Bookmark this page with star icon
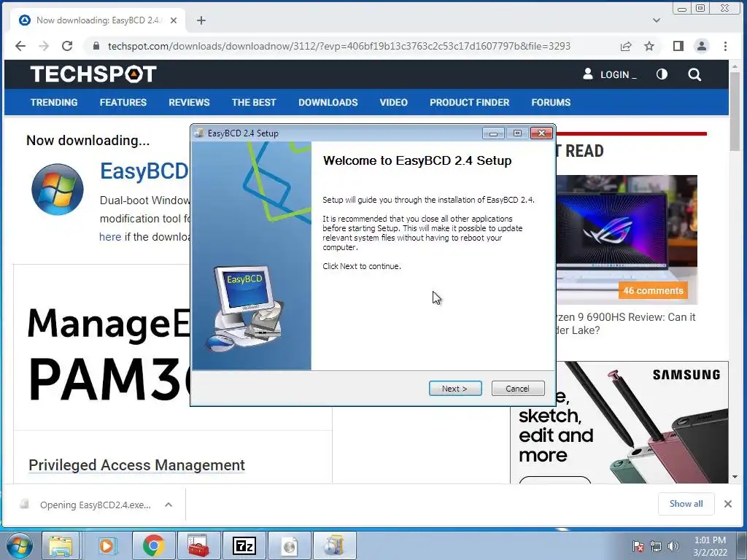Viewport: 747px width, 560px height. [649, 46]
